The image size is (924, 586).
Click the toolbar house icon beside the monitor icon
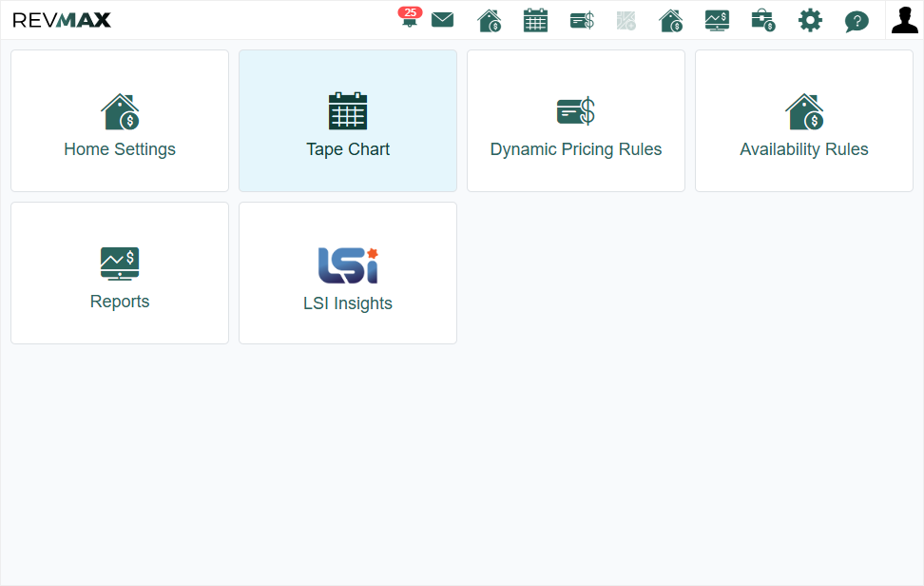(x=670, y=21)
